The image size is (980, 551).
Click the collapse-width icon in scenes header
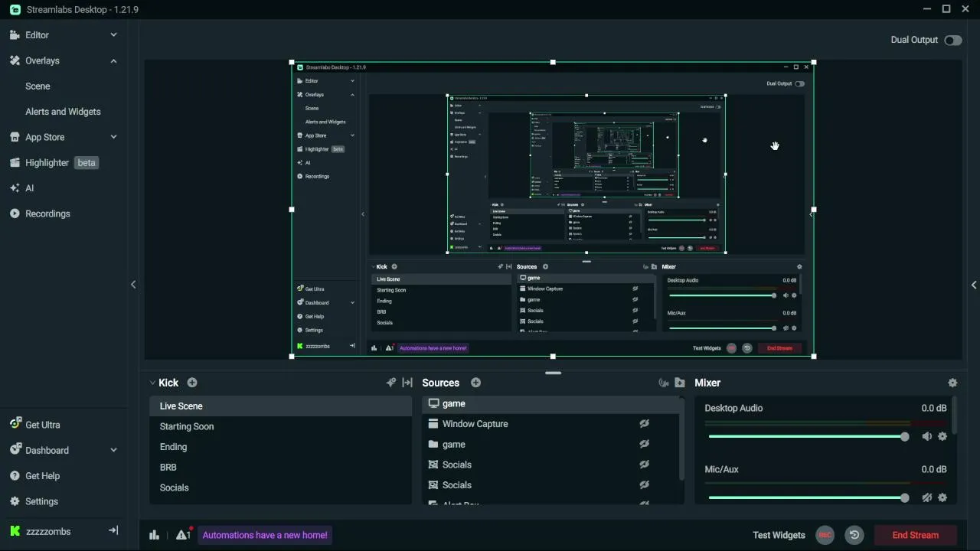point(407,383)
